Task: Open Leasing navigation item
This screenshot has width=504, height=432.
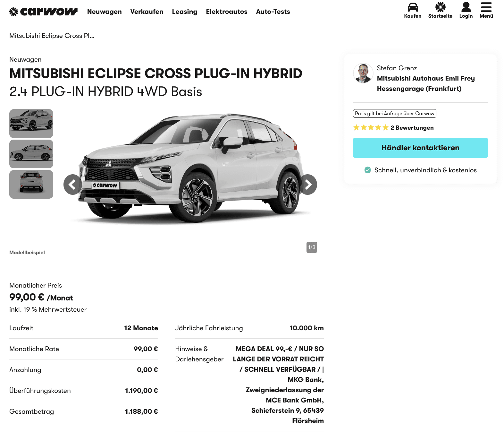Action: click(x=185, y=12)
